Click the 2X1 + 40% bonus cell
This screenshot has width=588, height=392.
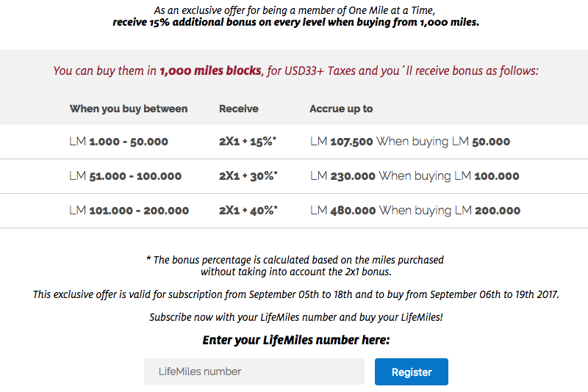[248, 211]
